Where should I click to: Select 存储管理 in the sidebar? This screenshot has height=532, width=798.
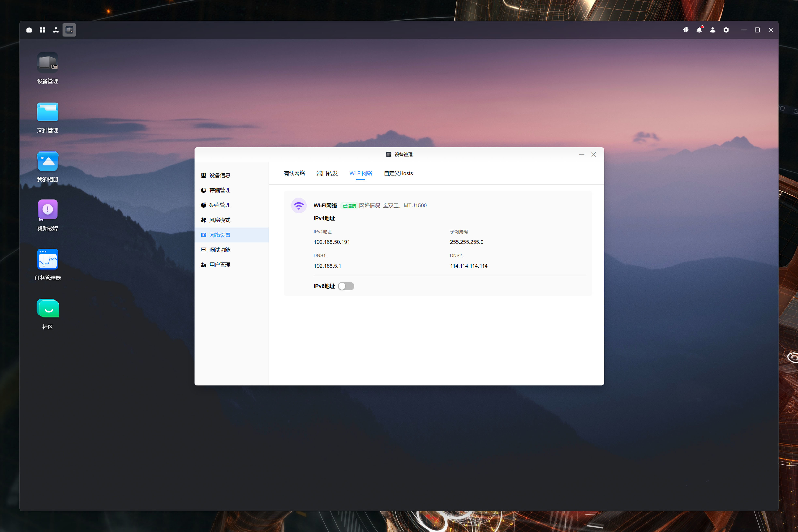[x=220, y=190]
